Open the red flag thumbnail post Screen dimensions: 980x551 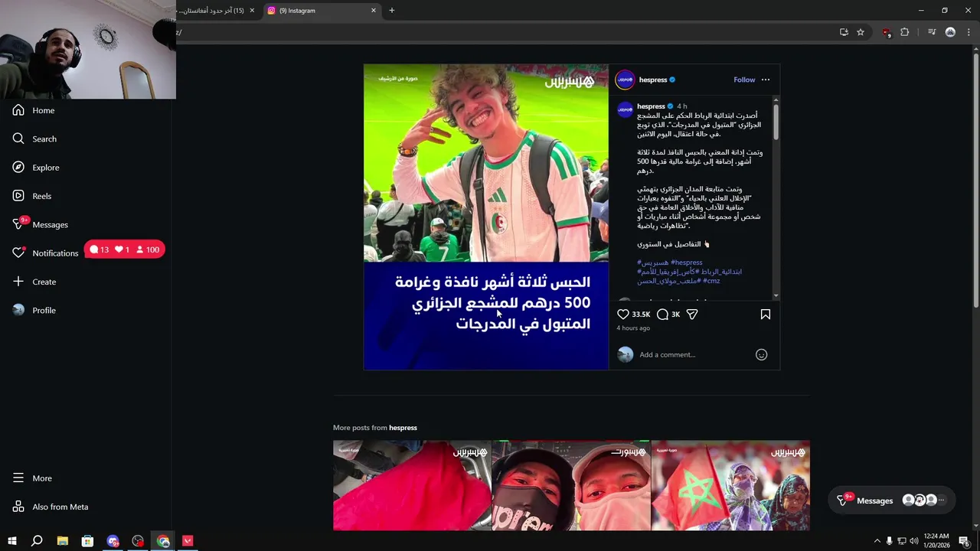[x=412, y=485]
